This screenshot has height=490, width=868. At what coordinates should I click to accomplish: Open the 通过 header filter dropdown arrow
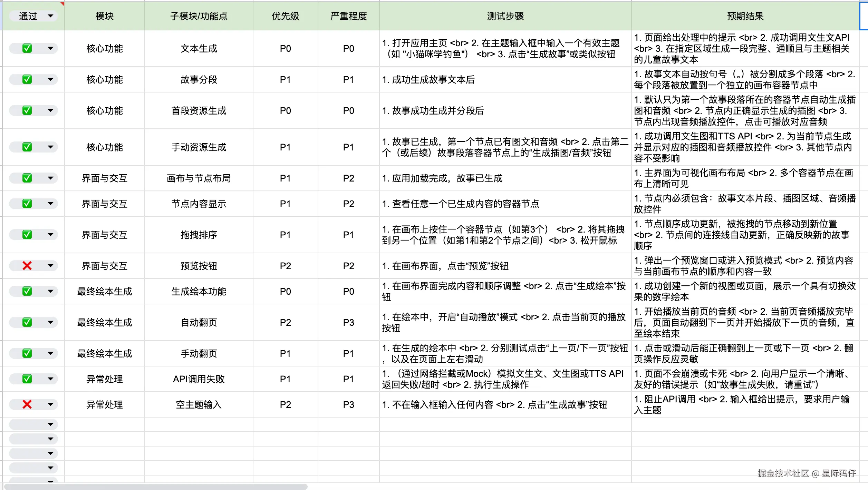[50, 16]
